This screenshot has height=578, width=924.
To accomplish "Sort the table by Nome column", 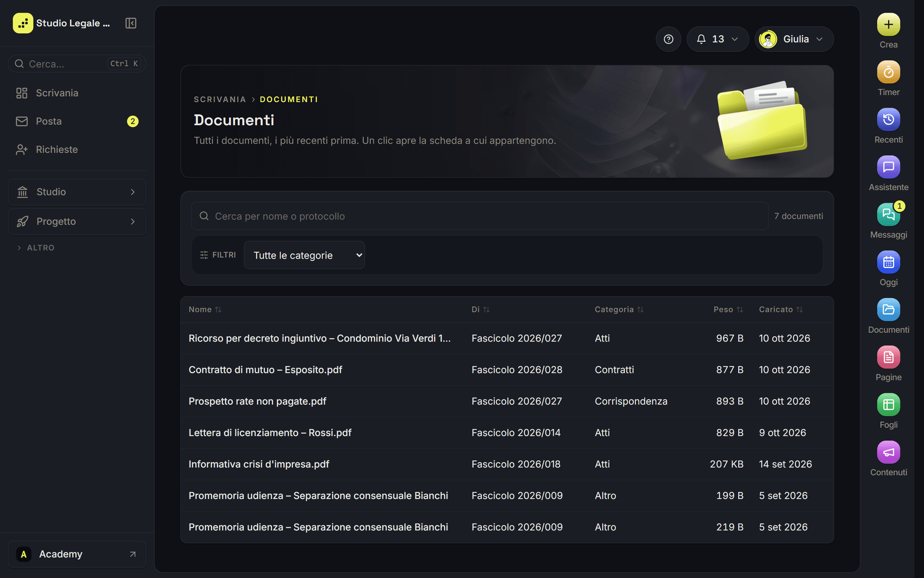I will point(205,309).
